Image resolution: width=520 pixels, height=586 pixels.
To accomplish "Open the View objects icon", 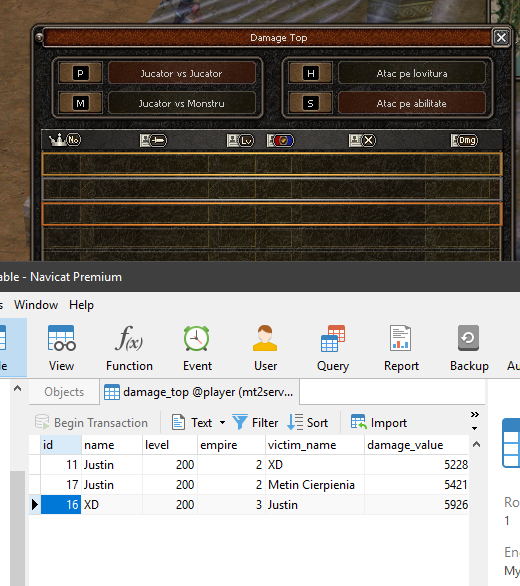I will (62, 338).
